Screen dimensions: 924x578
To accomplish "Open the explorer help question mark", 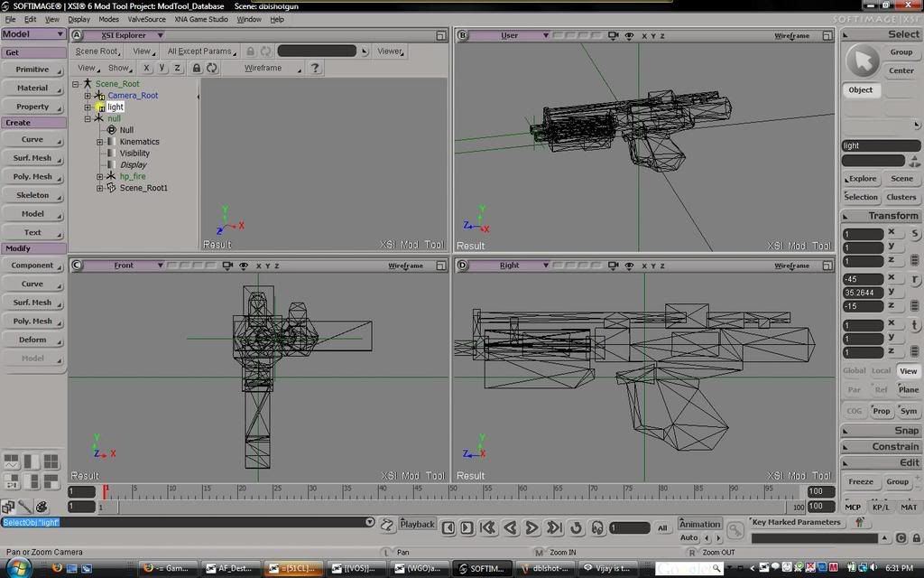I will tap(315, 68).
